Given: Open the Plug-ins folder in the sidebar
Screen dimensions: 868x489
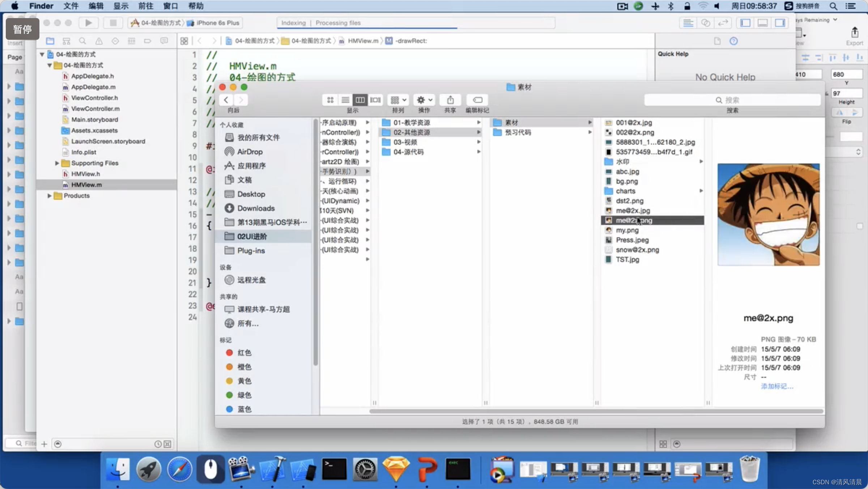Looking at the screenshot, I should pyautogui.click(x=251, y=250).
